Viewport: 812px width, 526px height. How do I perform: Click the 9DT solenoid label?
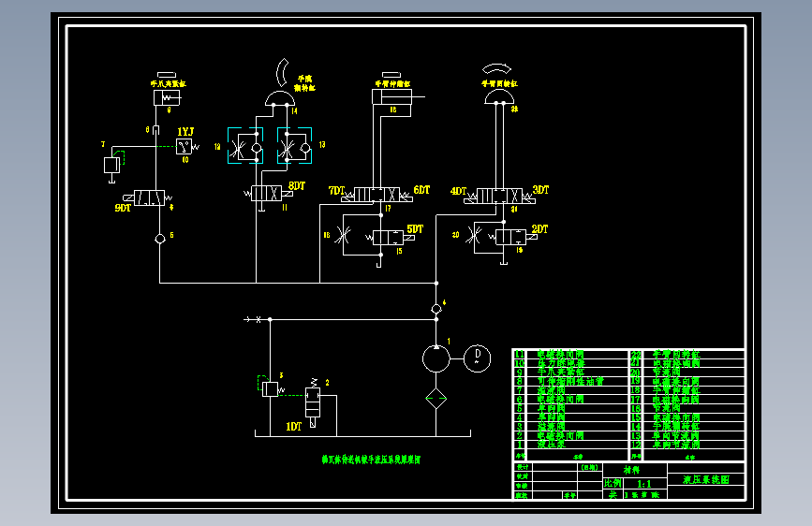[123, 208]
